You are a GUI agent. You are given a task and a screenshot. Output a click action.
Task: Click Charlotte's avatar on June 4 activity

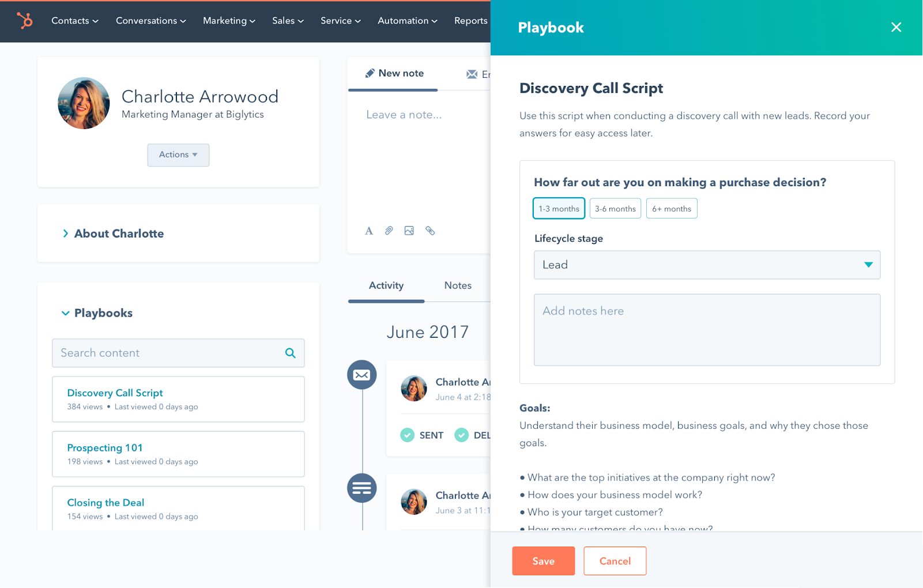point(414,389)
